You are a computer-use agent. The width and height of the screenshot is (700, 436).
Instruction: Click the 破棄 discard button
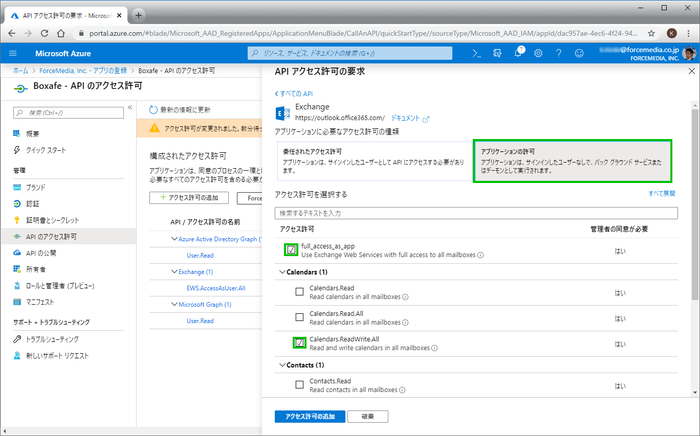[x=368, y=416]
